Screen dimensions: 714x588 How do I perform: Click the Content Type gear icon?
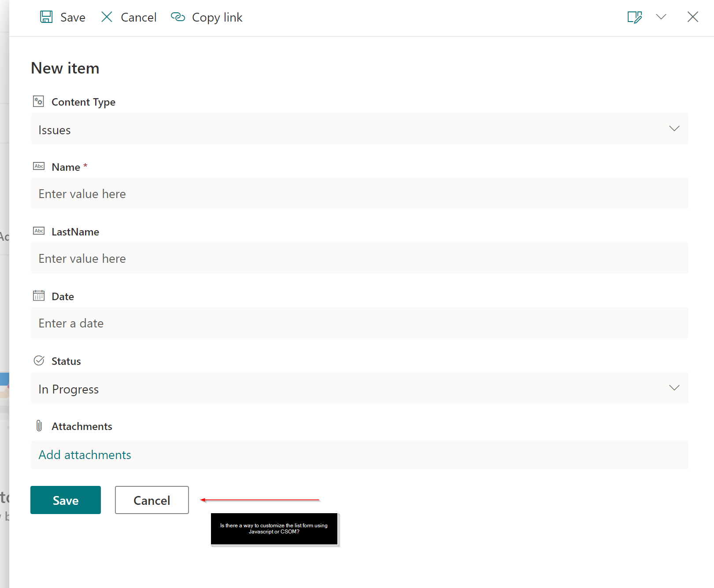[38, 101]
